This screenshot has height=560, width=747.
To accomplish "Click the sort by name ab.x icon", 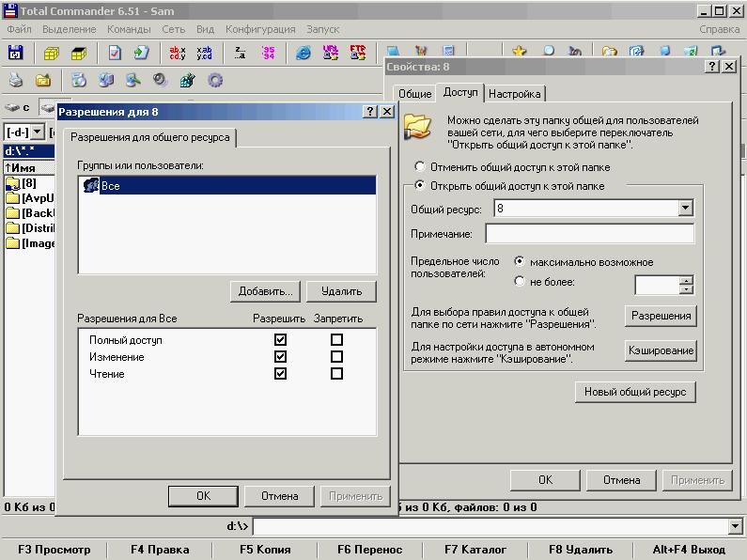I will coord(177,53).
